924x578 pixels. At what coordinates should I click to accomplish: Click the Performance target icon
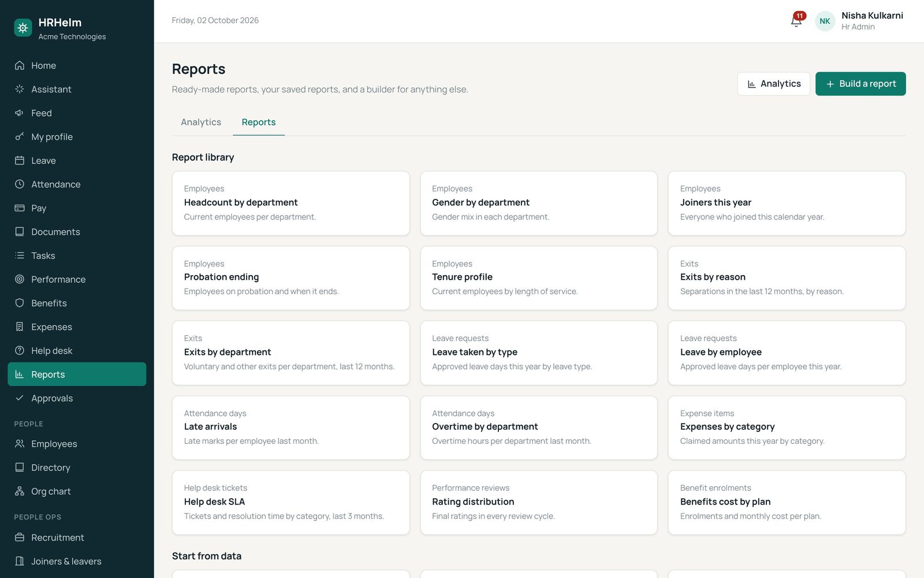pos(20,279)
